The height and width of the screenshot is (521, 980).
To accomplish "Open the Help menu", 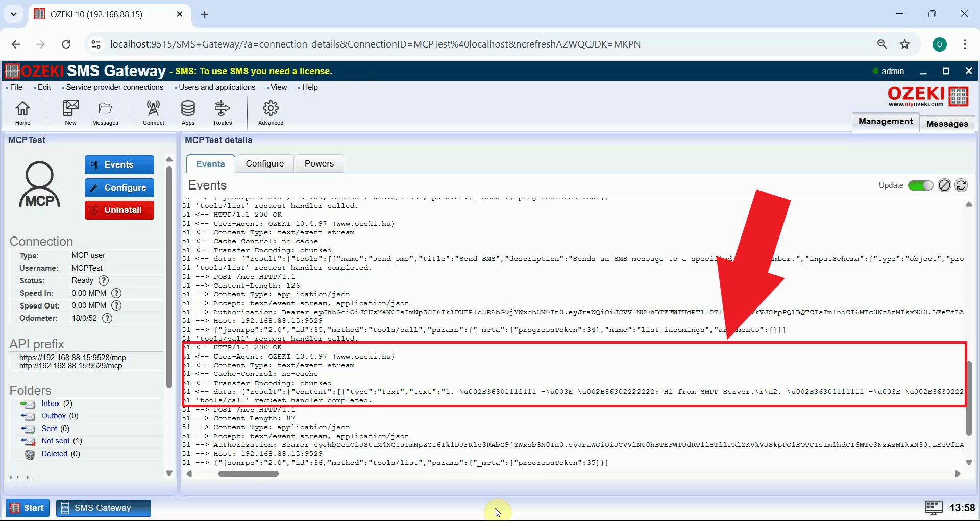I will coord(310,87).
